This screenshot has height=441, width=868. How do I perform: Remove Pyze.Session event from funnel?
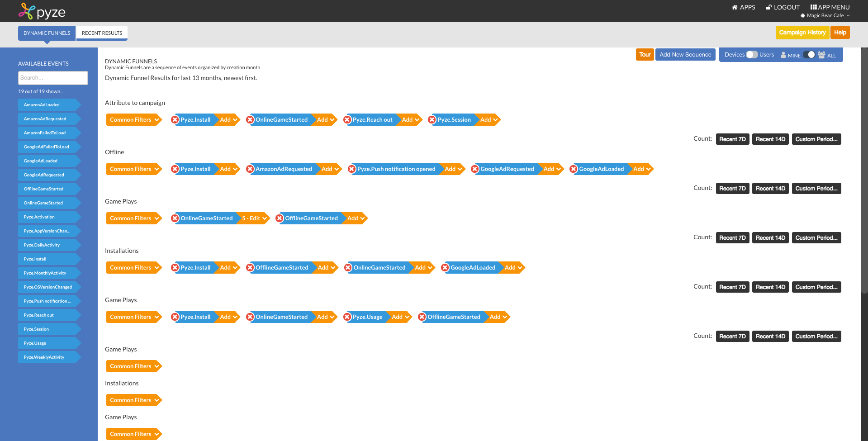pos(432,120)
